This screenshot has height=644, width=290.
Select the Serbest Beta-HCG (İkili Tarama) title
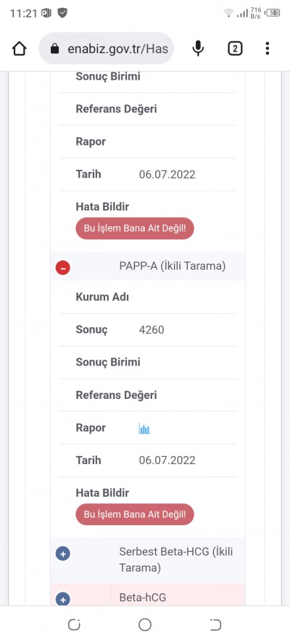175,559
